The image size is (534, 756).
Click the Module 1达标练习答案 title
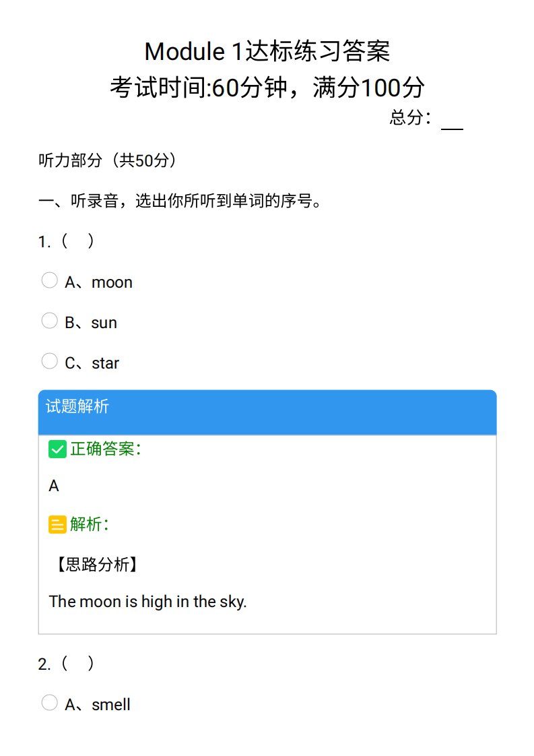(x=267, y=51)
